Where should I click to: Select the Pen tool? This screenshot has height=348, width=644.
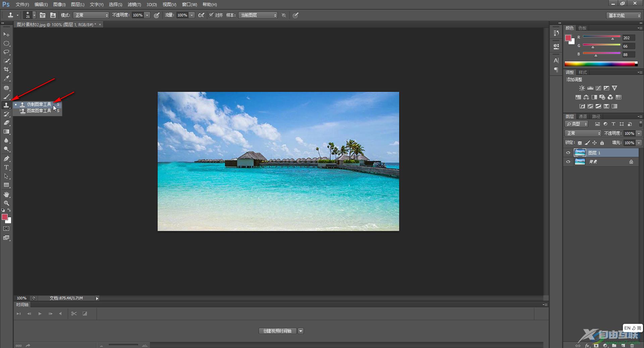click(x=6, y=159)
